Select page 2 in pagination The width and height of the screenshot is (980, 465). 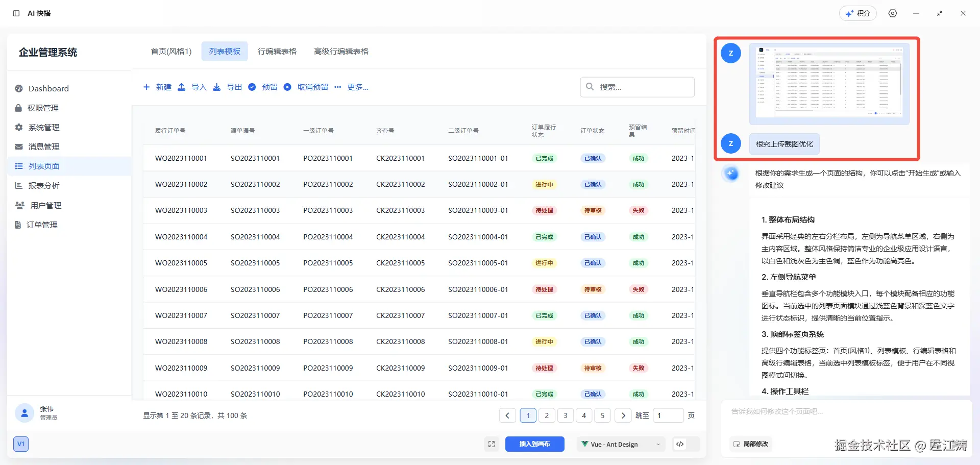click(547, 415)
